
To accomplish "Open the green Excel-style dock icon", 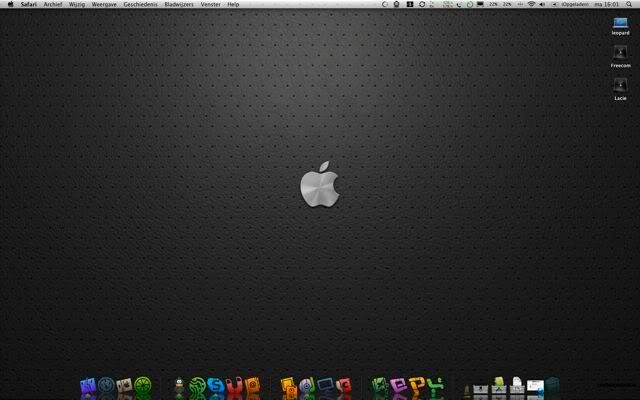I will pos(380,387).
